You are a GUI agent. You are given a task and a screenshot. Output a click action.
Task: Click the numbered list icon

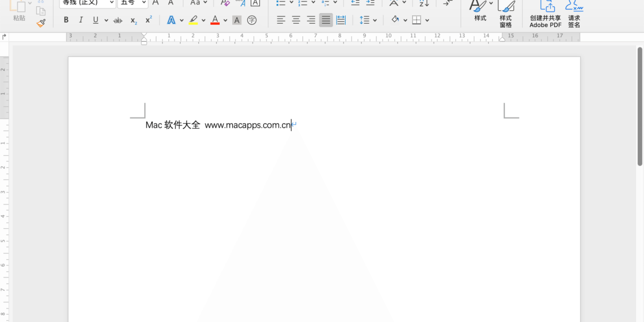coord(303,3)
